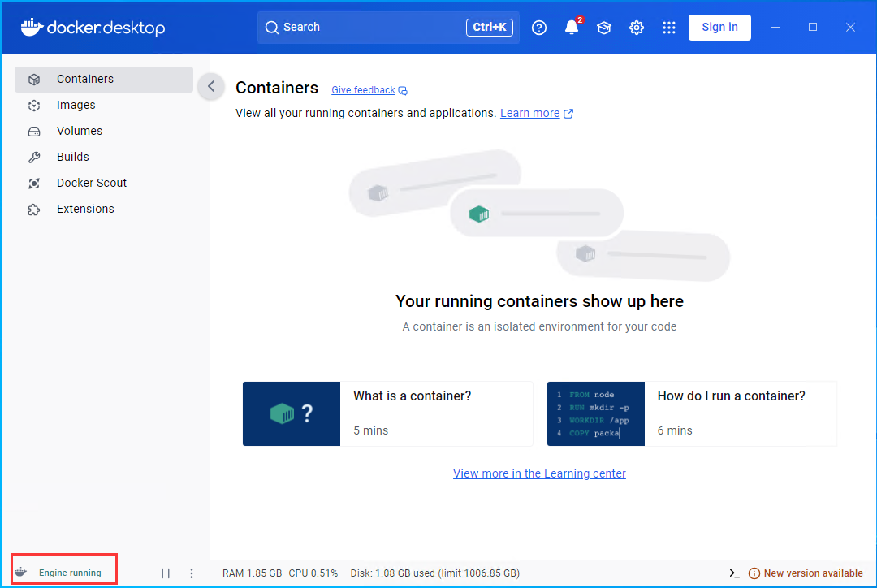
Task: Click the info icon by New version available
Action: pos(754,573)
